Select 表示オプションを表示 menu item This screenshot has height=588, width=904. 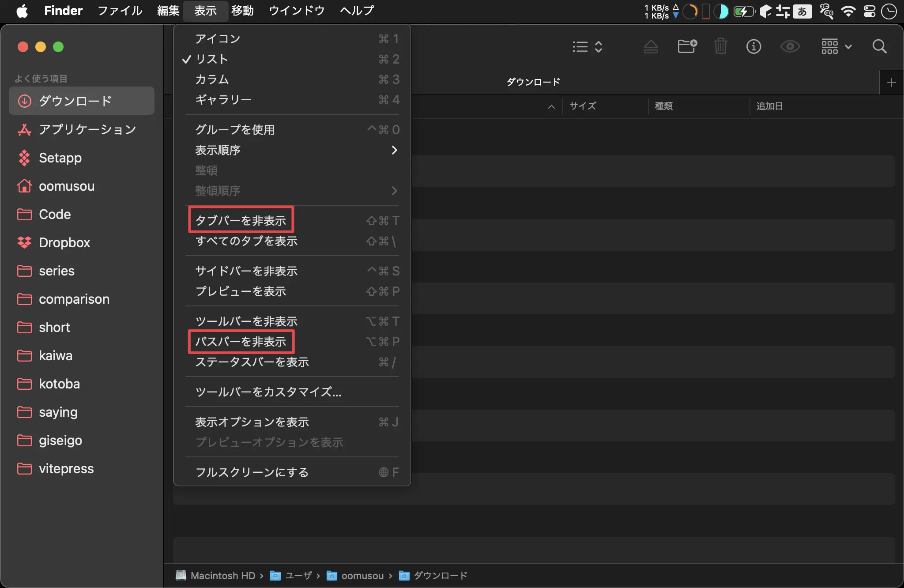click(292, 422)
